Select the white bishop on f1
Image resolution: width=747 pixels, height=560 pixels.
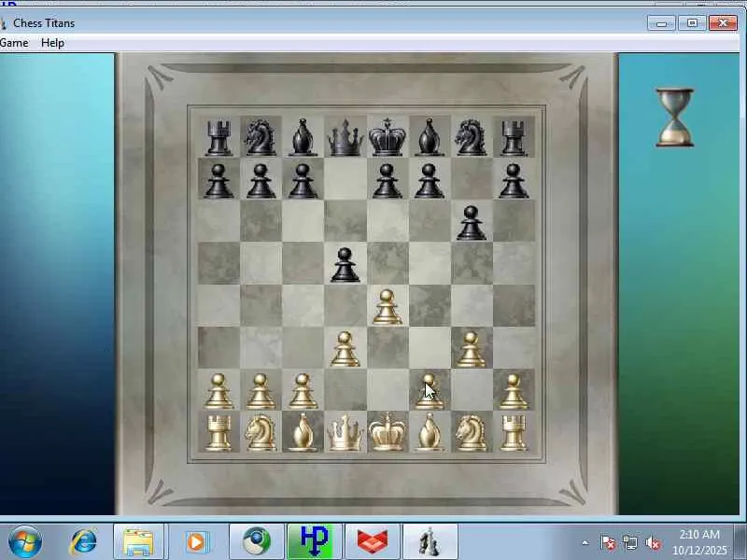coord(430,433)
